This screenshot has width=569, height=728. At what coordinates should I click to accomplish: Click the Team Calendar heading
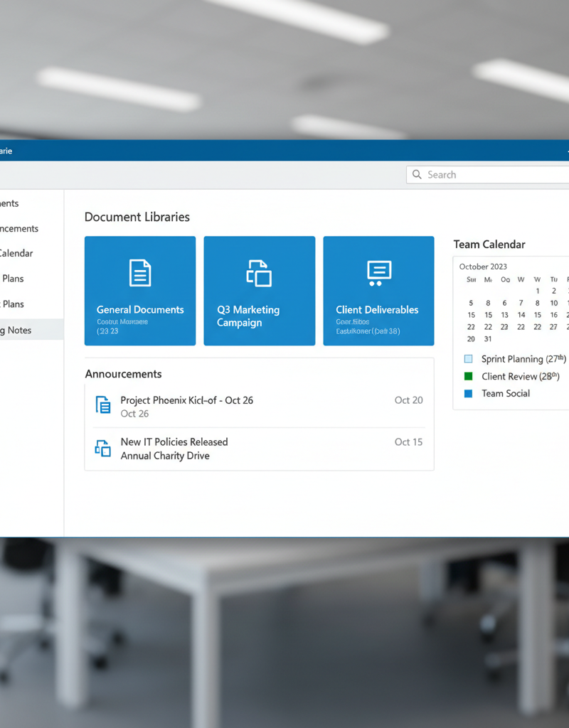(489, 245)
